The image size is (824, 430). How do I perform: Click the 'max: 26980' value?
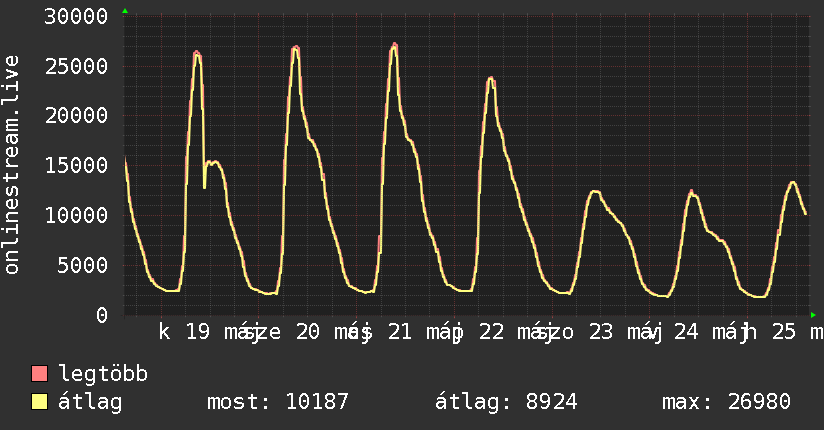coord(726,402)
